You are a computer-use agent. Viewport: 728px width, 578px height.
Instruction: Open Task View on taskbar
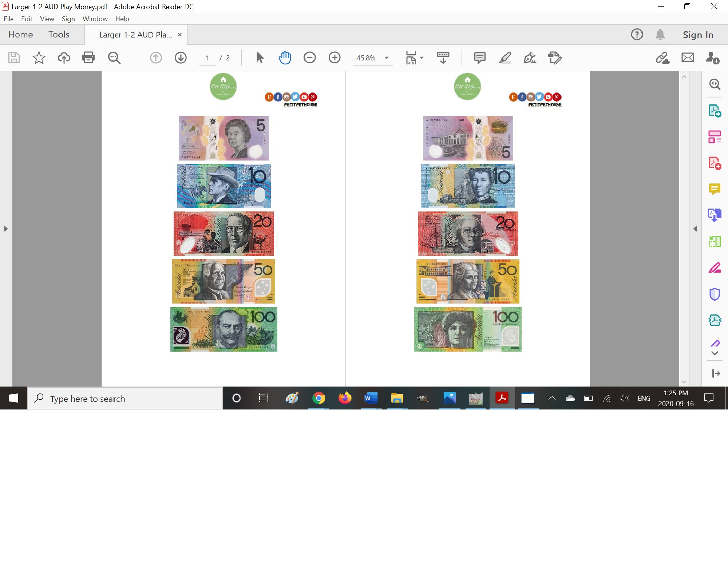[x=263, y=398]
